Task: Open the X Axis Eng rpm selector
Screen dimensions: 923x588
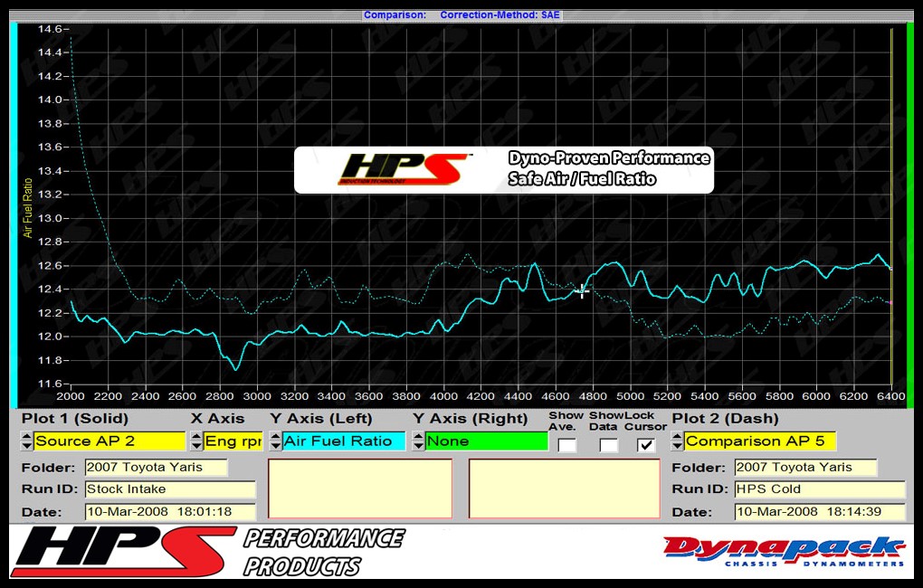Action: coord(233,441)
